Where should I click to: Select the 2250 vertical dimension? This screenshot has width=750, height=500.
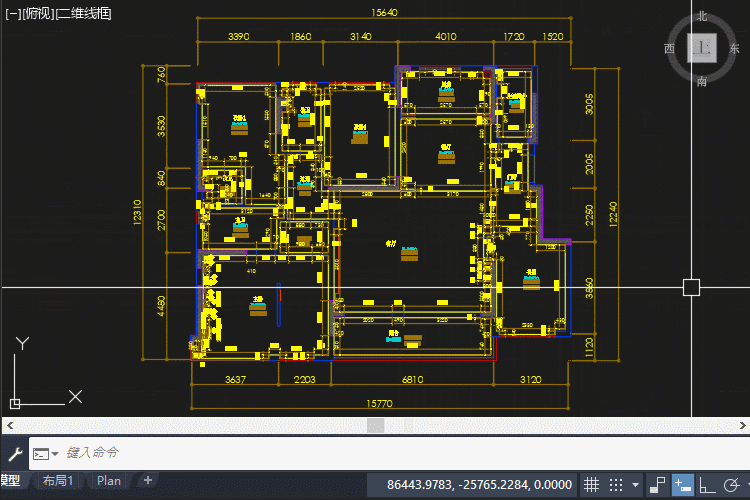[589, 215]
